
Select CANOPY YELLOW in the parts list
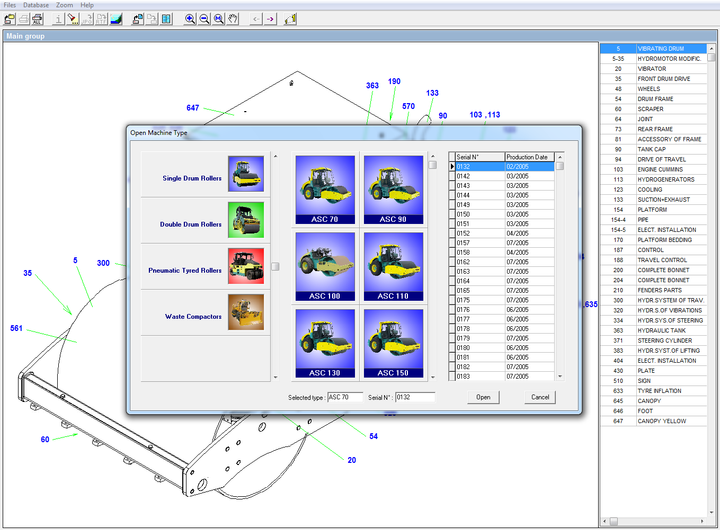[x=653, y=421]
